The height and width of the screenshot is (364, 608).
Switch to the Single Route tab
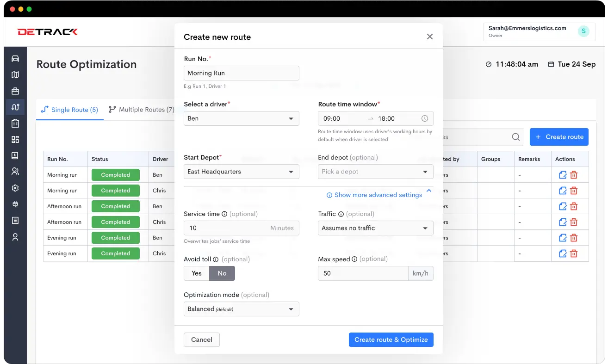pos(70,110)
